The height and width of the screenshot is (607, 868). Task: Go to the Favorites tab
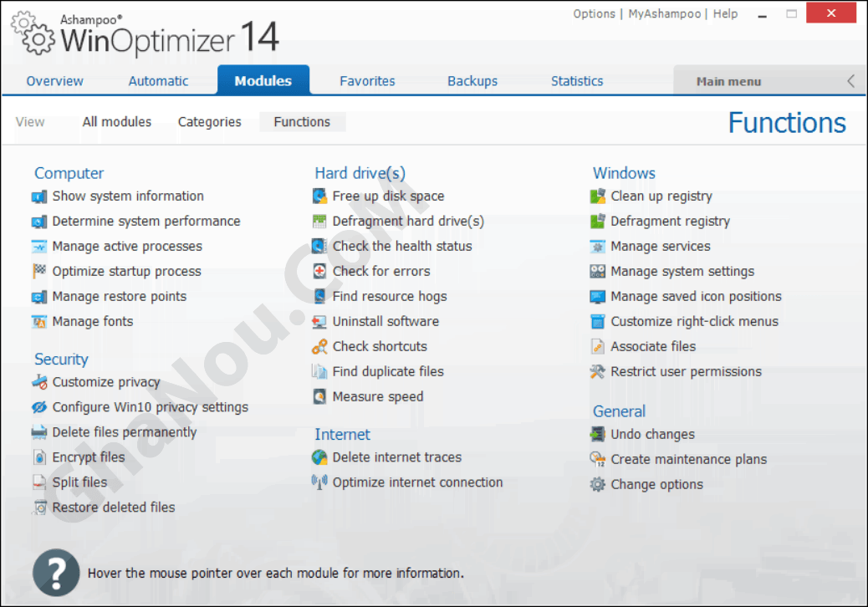368,81
